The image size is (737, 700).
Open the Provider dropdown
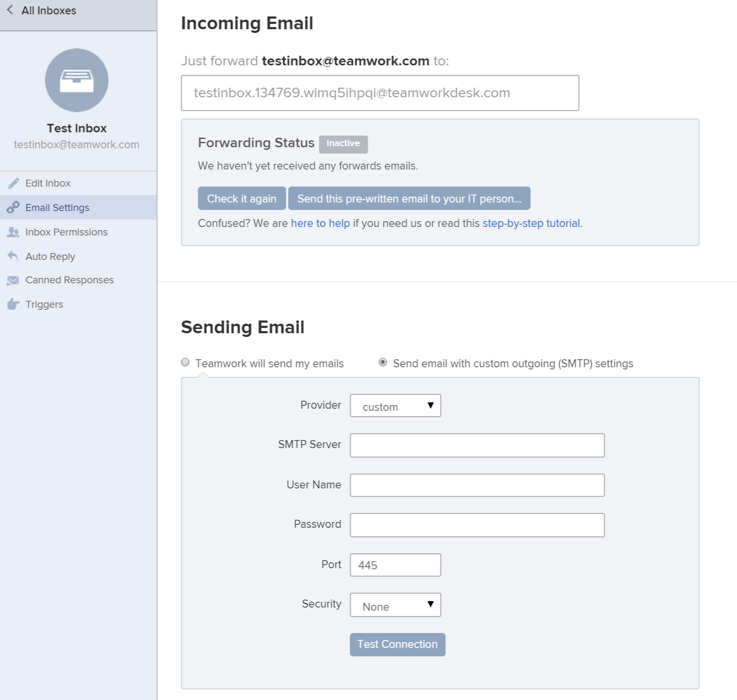tap(395, 406)
